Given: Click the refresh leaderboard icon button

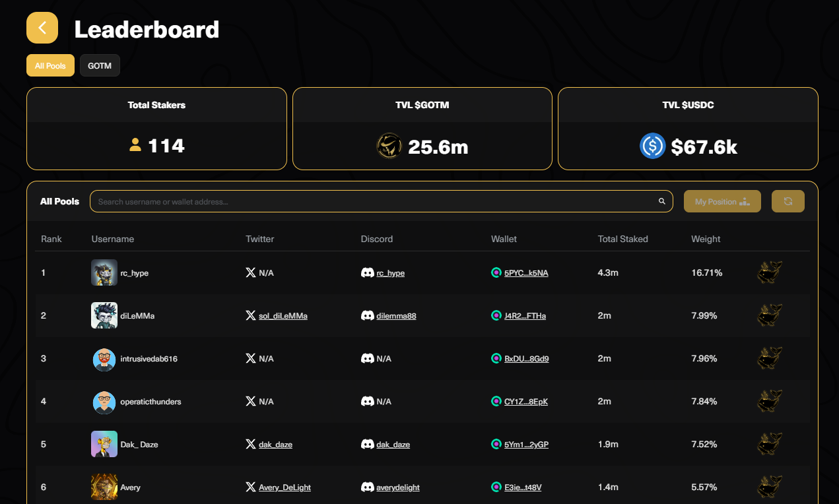Looking at the screenshot, I should point(788,201).
